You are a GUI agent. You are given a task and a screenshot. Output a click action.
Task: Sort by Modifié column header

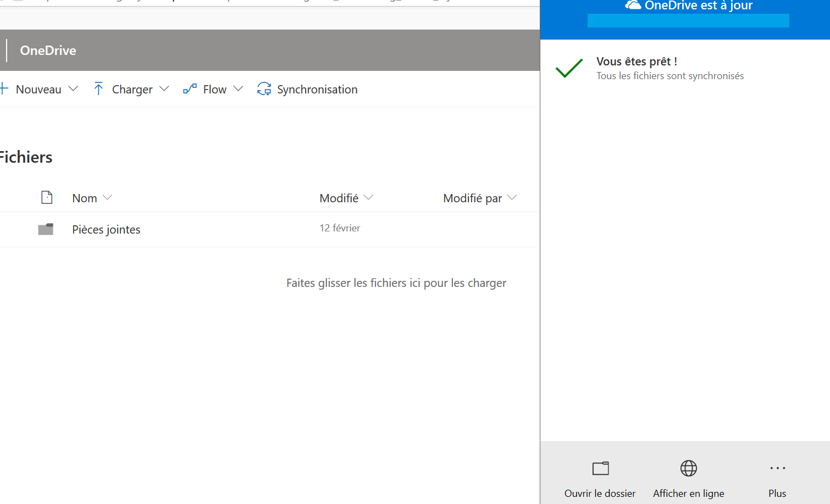pyautogui.click(x=339, y=198)
